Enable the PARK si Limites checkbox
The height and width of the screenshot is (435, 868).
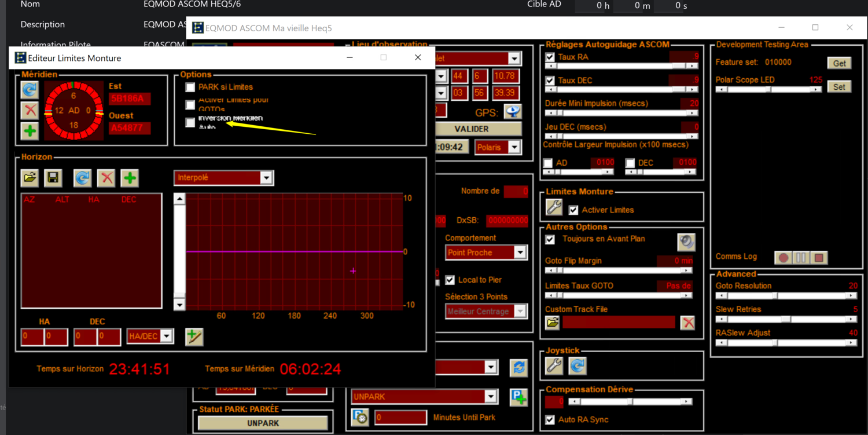(190, 87)
